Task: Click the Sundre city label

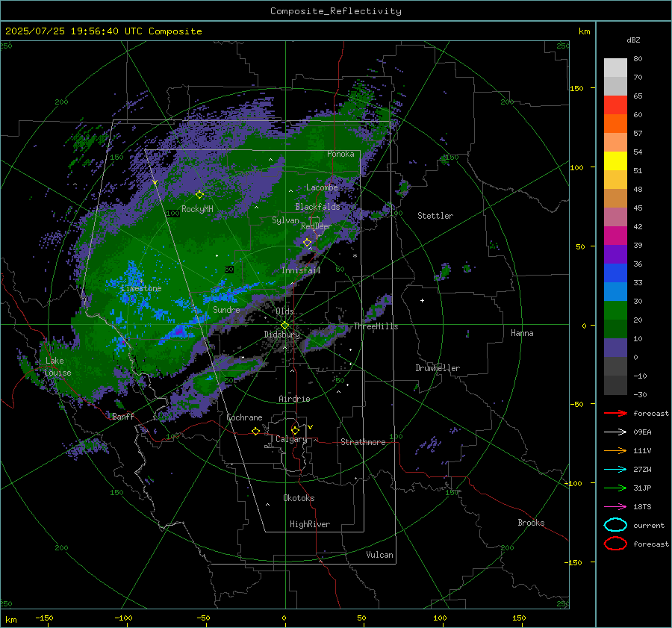Action: coord(226,309)
